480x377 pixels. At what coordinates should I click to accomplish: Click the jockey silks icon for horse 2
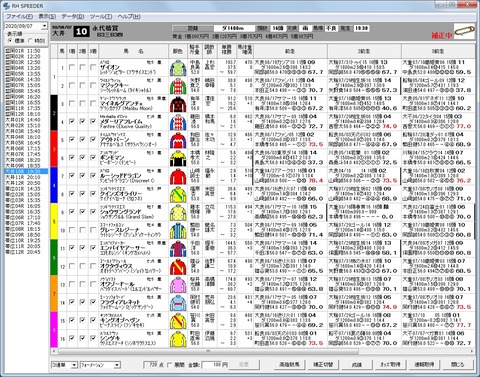tap(178, 86)
